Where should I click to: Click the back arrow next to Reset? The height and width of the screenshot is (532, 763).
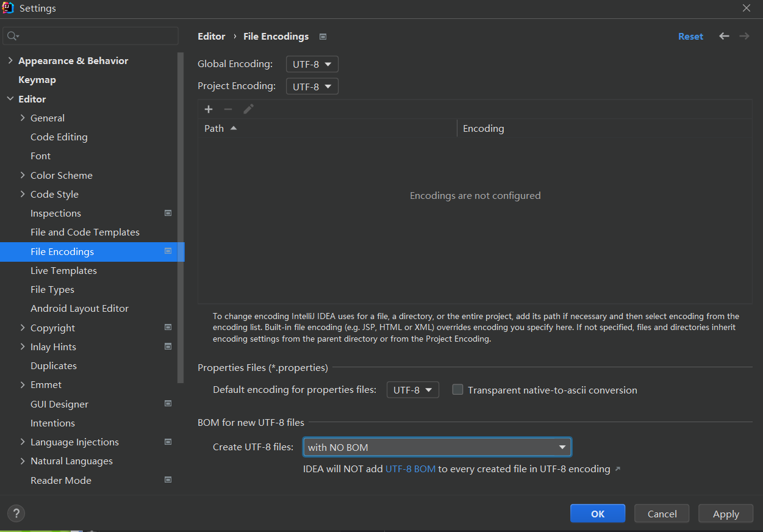coord(724,36)
